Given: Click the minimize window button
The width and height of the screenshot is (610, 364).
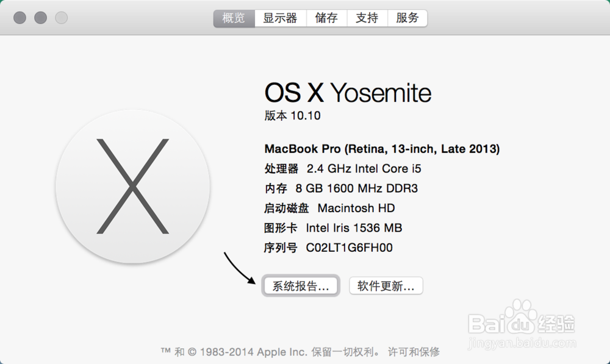Looking at the screenshot, I should point(40,18).
